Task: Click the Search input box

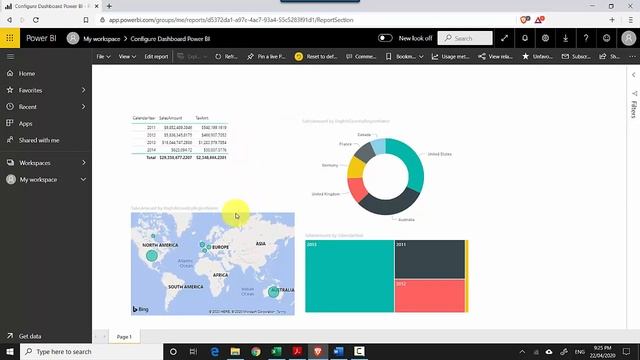Action: 465,38
